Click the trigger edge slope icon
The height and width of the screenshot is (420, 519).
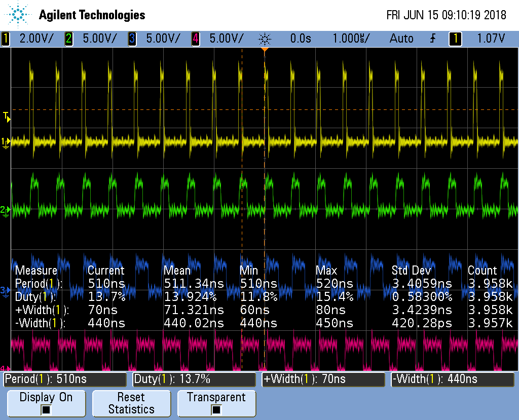(432, 39)
